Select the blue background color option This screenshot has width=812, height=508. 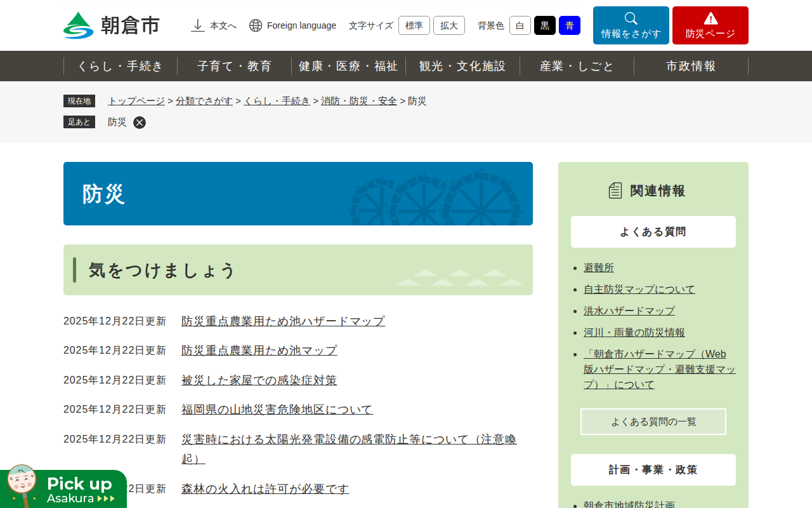569,25
